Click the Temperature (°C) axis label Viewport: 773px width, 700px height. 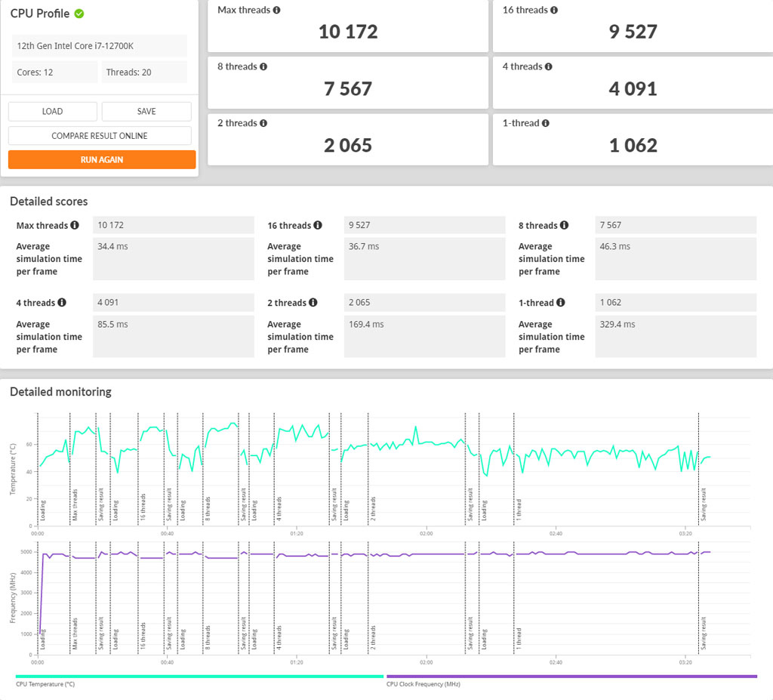click(13, 469)
